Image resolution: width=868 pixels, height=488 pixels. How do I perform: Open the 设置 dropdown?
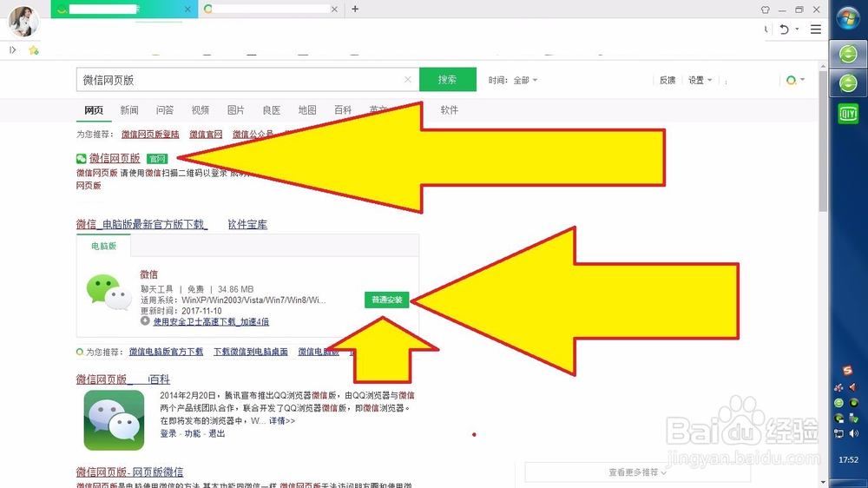[x=700, y=80]
